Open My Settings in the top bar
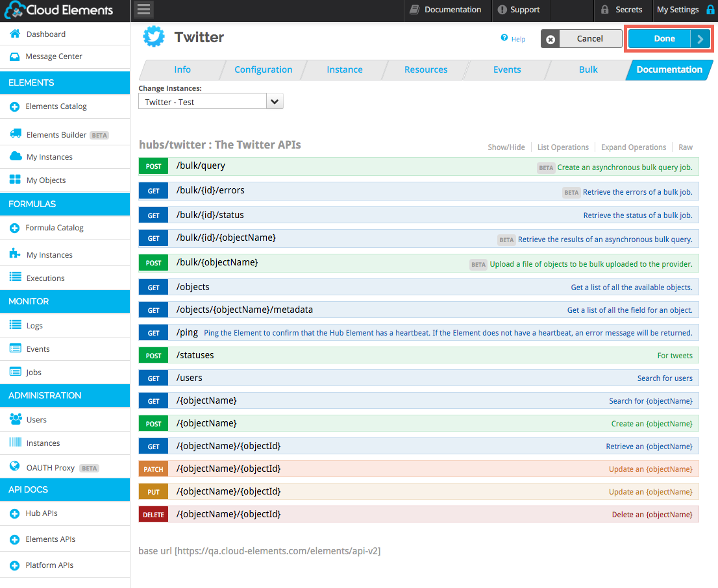 click(x=678, y=10)
